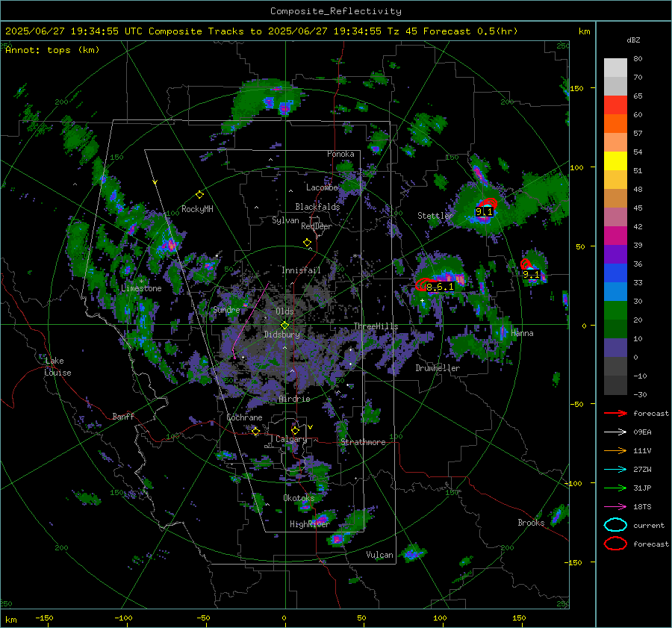Click the magenta 18TS arrow in legend
The height and width of the screenshot is (628, 672).
[x=615, y=507]
